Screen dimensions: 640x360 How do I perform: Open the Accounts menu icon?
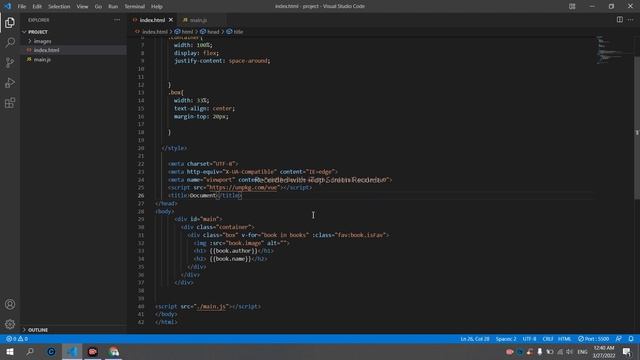10,304
